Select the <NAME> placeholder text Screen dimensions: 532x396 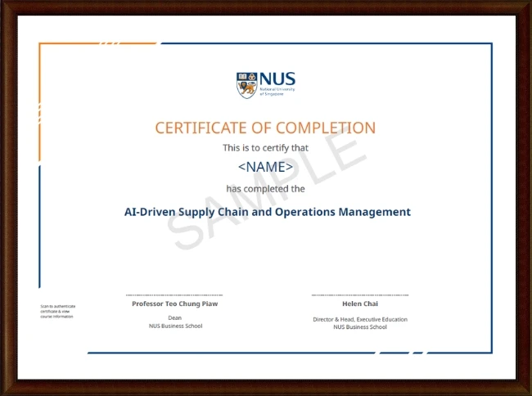pos(265,167)
